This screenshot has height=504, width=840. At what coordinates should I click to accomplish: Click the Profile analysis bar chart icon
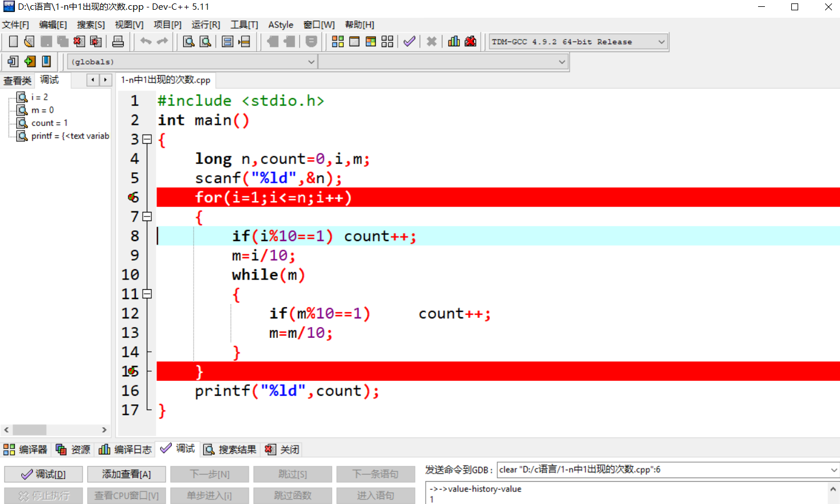[454, 41]
